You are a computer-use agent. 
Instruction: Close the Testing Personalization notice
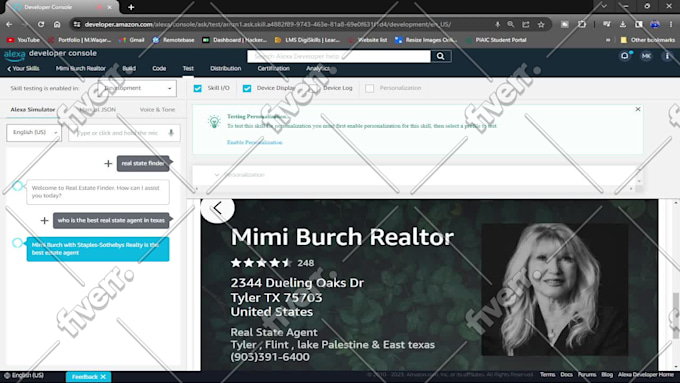pos(638,109)
